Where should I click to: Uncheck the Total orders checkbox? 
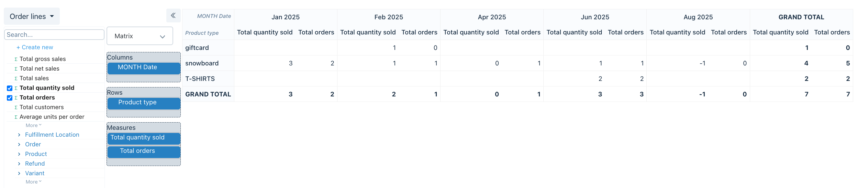tap(10, 98)
